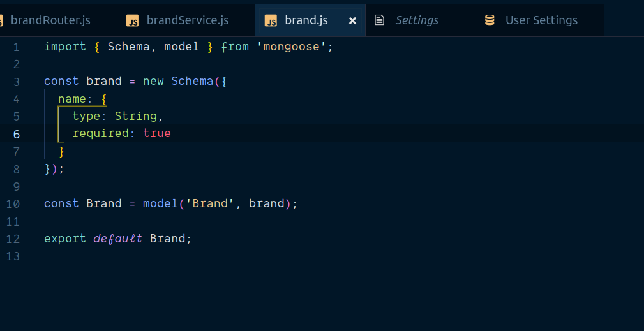
Task: Click line number 10 in the gutter
Action: coord(13,204)
